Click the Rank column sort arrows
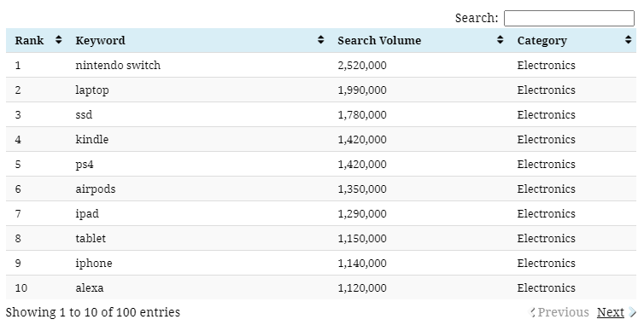This screenshot has height=325, width=644. click(59, 40)
